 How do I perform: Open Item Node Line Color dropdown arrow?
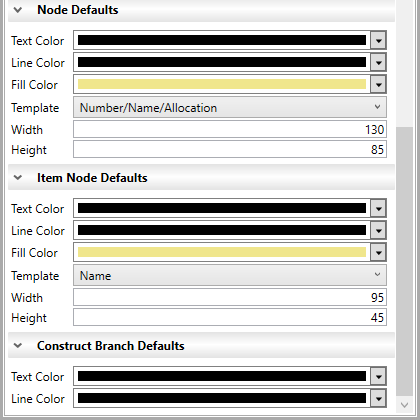[x=378, y=231]
